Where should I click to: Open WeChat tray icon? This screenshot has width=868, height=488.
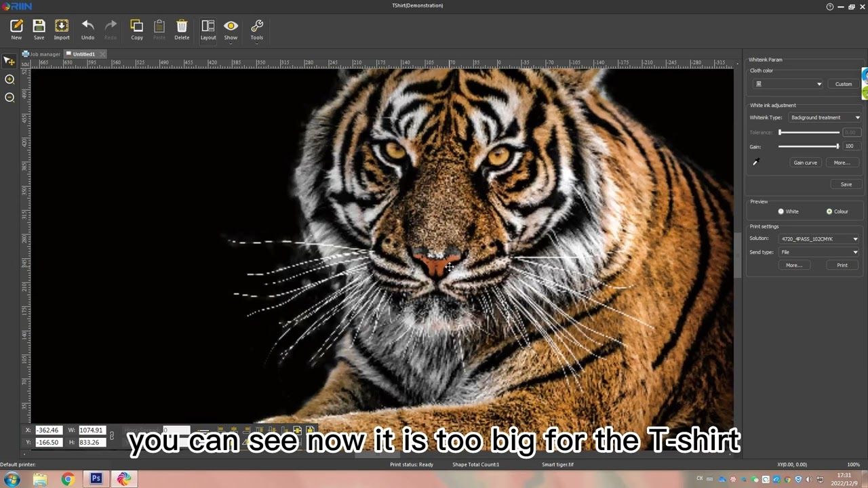(755, 480)
